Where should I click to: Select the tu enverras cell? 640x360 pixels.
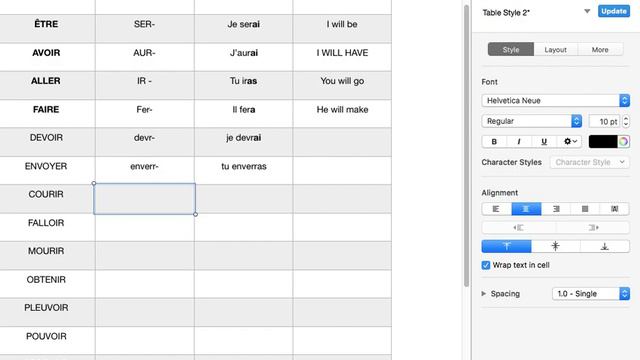244,170
